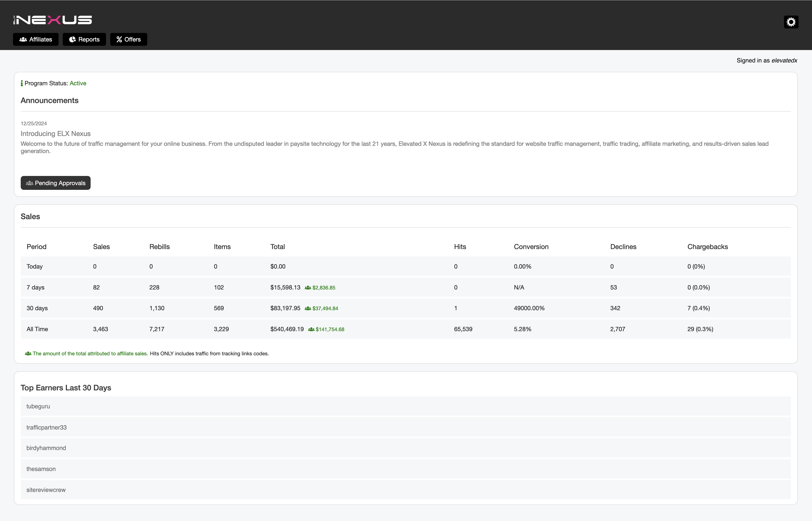This screenshot has width=812, height=521.
Task: Open the Offers menu
Action: tap(128, 40)
